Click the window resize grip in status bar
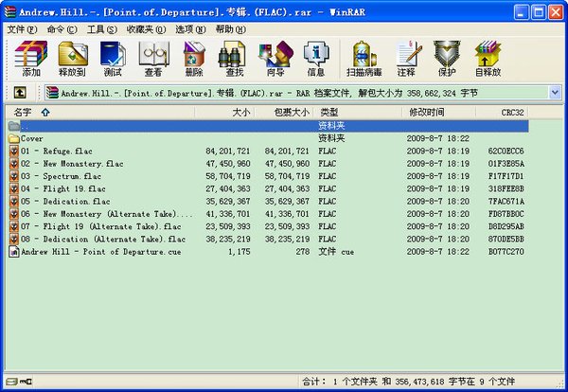 coord(560,383)
